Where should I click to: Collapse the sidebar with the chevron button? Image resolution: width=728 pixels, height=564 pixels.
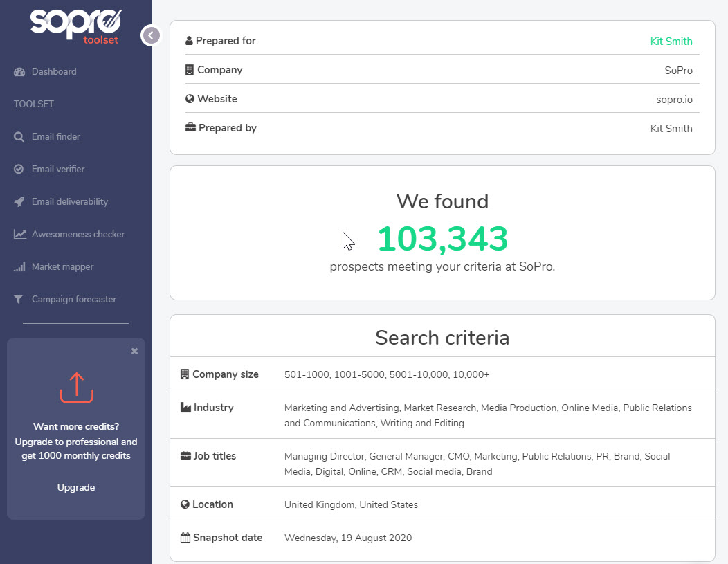click(151, 35)
